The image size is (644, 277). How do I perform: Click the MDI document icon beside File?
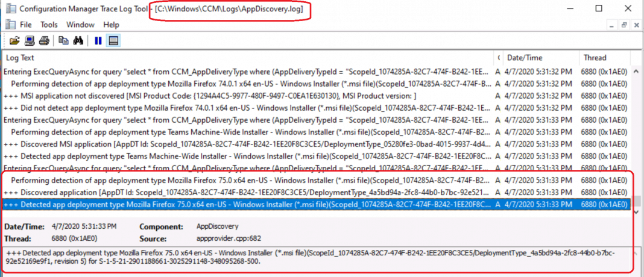coord(10,25)
